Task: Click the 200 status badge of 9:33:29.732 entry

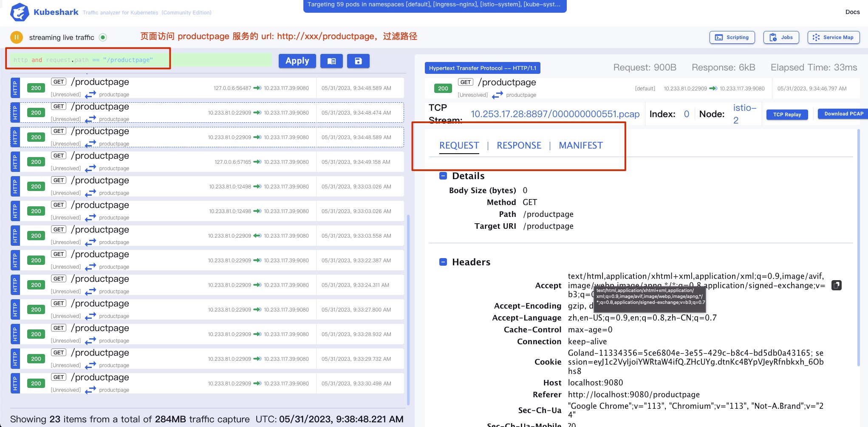Action: 36,359
